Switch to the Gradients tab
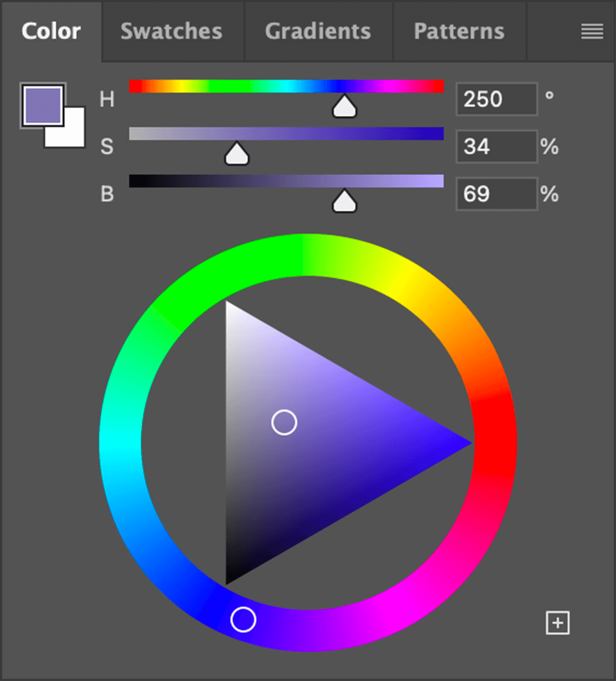Screen dimensions: 616x681 (x=318, y=32)
